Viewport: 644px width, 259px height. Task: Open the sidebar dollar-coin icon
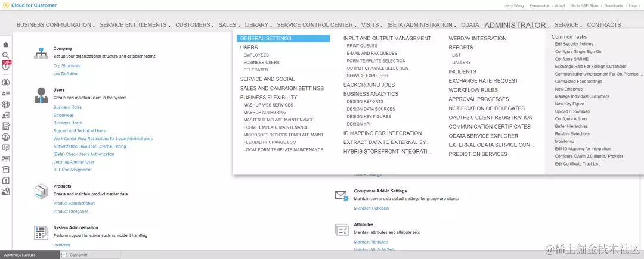[x=6, y=104]
